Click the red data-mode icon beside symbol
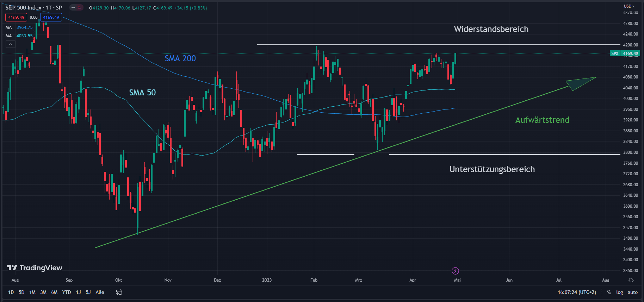This screenshot has width=644, height=302. [x=80, y=7]
